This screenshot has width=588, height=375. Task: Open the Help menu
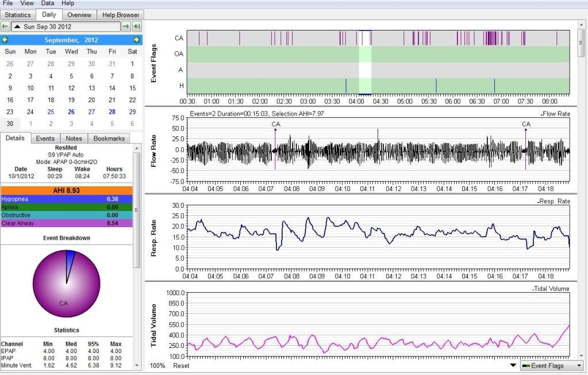click(68, 3)
